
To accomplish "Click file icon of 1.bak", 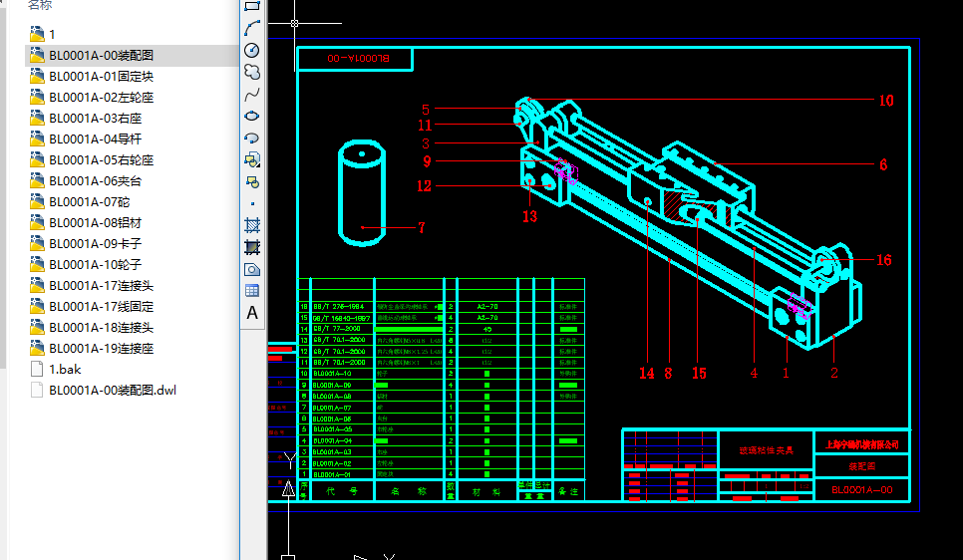I will click(x=37, y=369).
